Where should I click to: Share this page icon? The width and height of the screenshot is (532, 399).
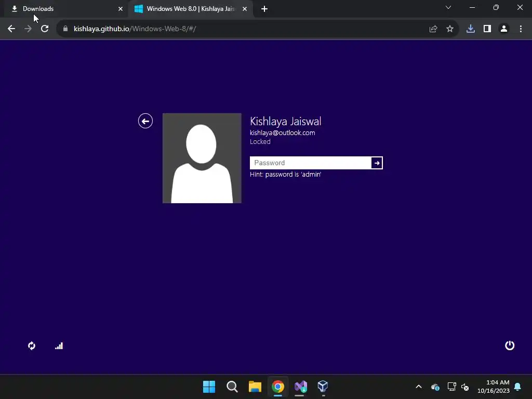click(433, 29)
